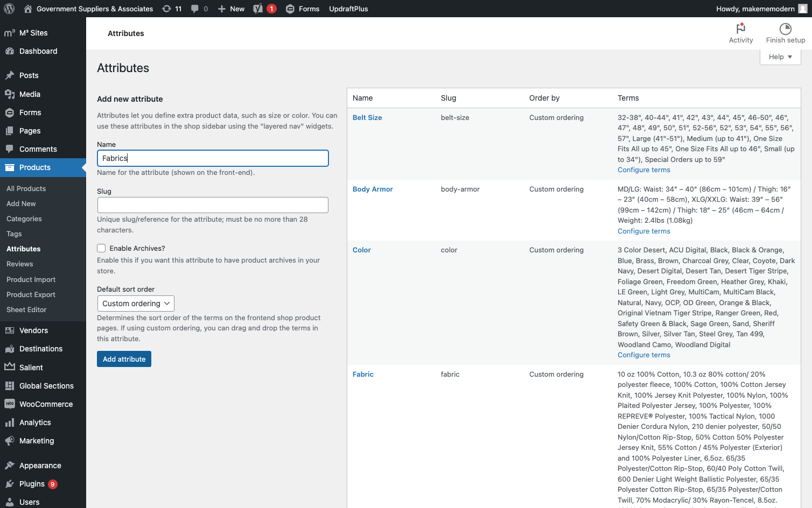Screen dimensions: 812x508
Task: Click the Pages icon in the sidebar
Action: click(x=10, y=131)
